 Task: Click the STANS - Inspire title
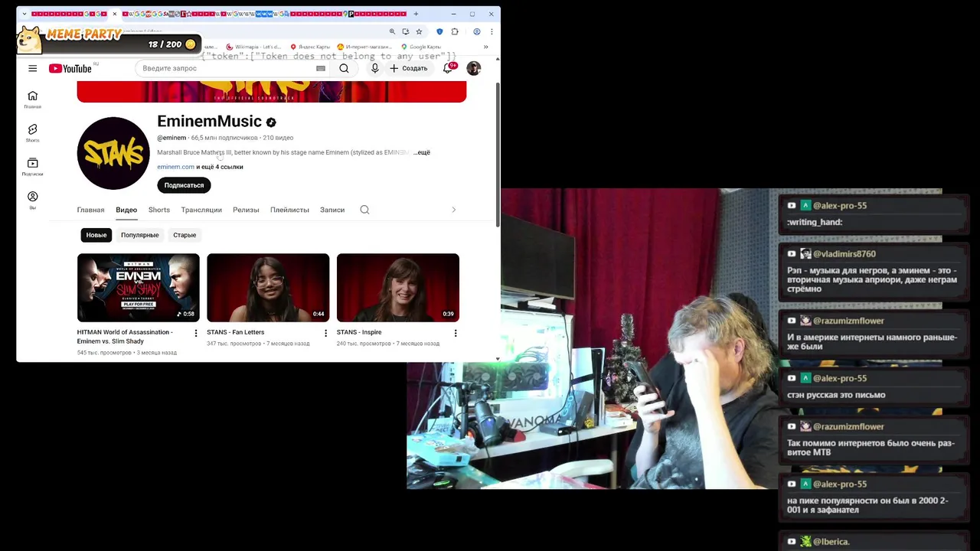pos(359,332)
